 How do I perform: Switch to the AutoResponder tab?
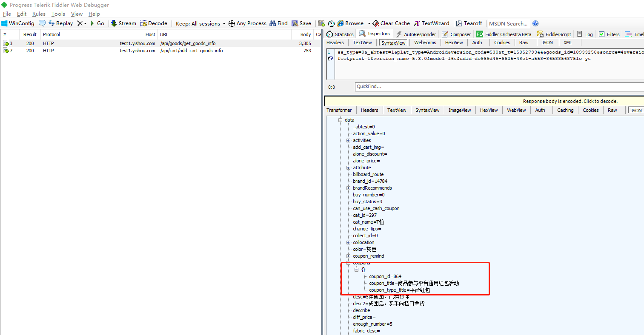416,34
